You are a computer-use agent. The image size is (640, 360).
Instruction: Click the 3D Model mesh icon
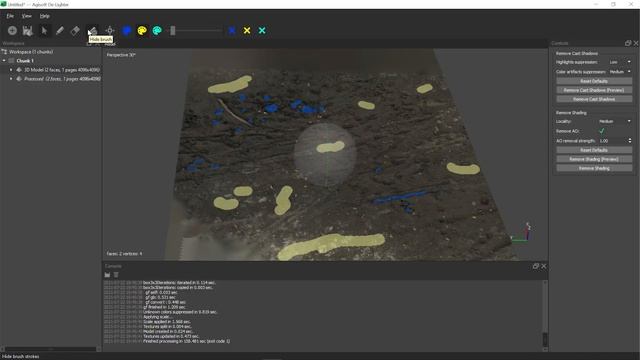coord(19,70)
